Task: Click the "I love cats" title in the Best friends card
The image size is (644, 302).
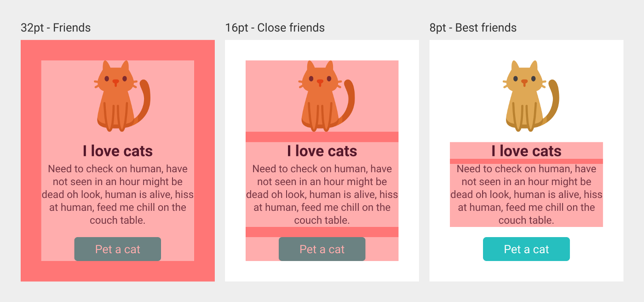Action: 526,151
